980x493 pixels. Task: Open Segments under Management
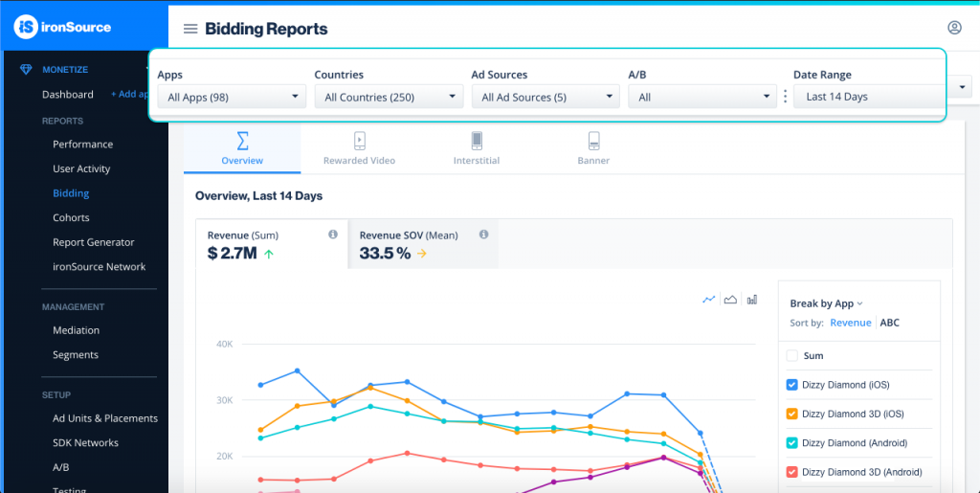pos(76,354)
